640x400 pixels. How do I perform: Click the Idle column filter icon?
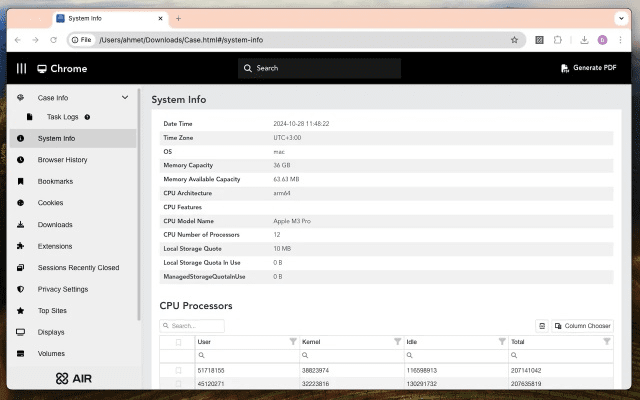coord(501,342)
